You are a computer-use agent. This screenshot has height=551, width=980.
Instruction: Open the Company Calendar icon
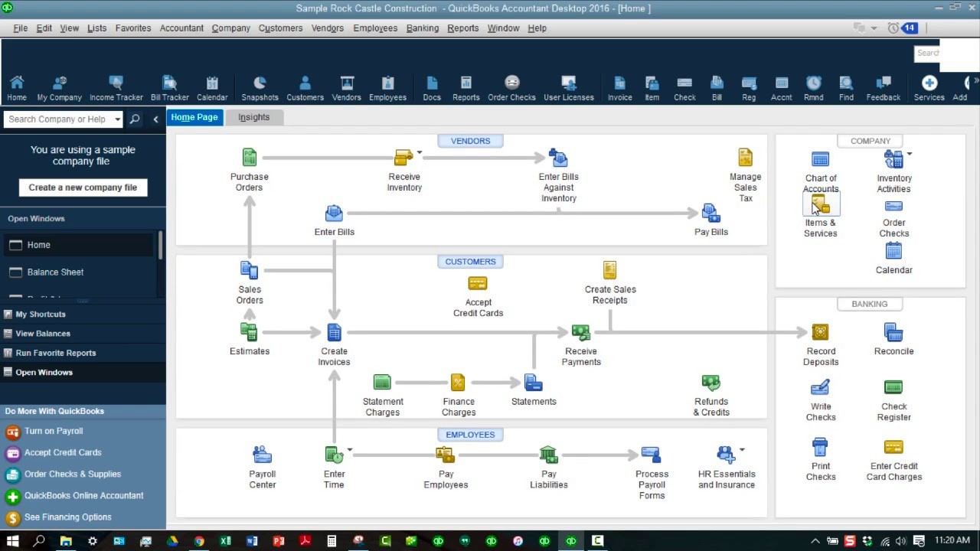893,251
